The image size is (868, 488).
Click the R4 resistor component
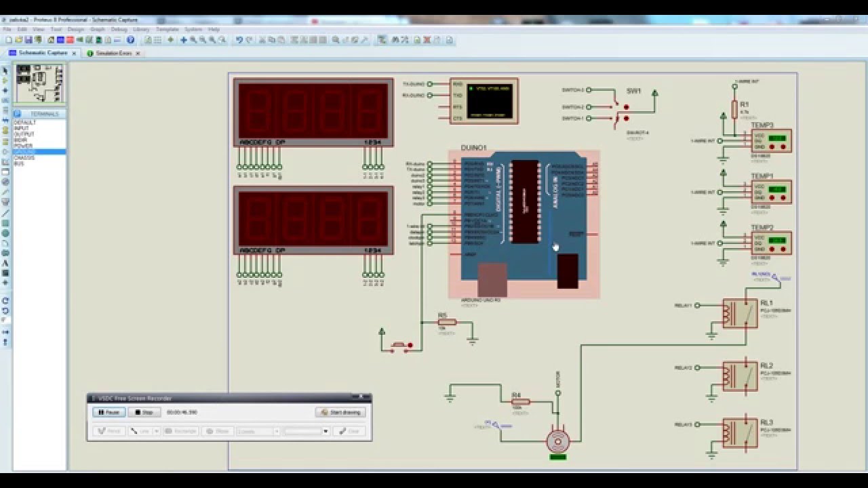tap(520, 401)
